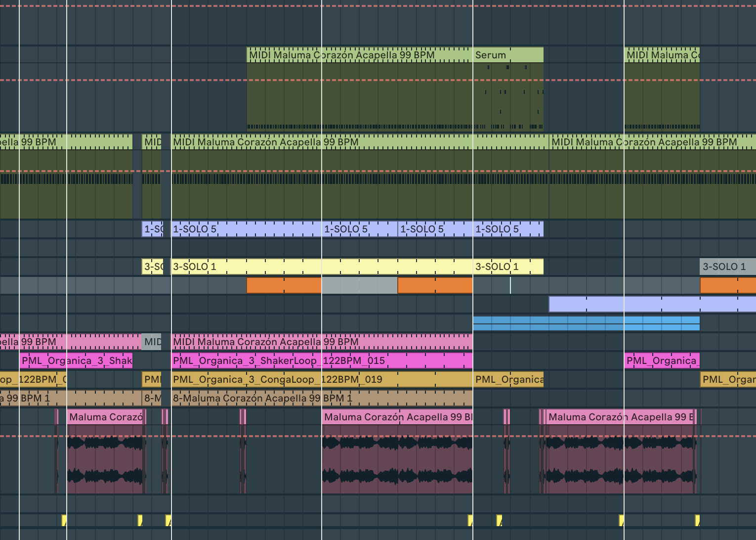756x540 pixels.
Task: Select magenta "PML_Organica_3_Shak" clip
Action: [76, 360]
